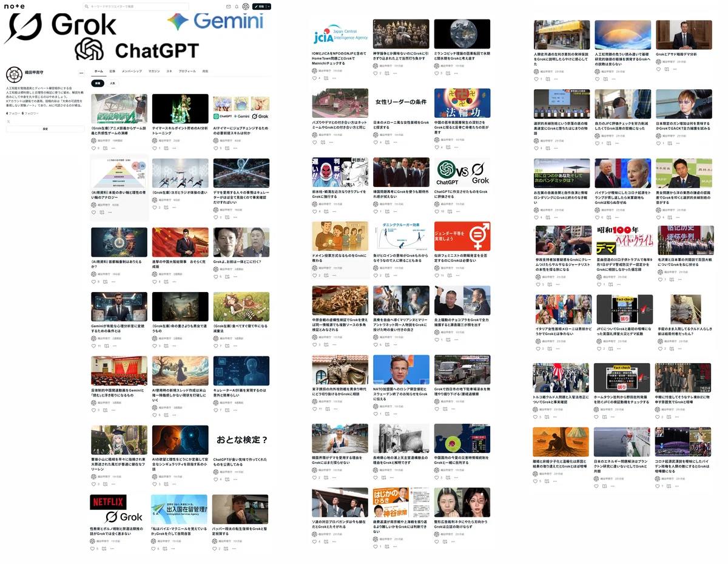
Task: Open the dropdown arrow beside 投稿 button
Action: (269, 7)
